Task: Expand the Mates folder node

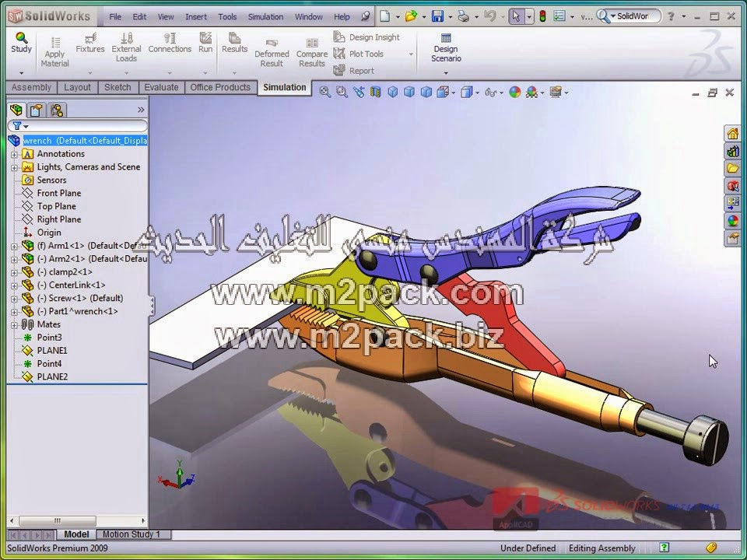Action: pos(14,325)
